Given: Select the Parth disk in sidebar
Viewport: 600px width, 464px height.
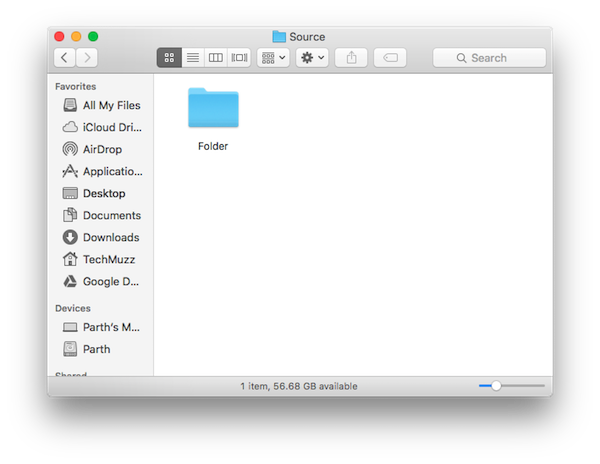Looking at the screenshot, I should click(x=102, y=349).
